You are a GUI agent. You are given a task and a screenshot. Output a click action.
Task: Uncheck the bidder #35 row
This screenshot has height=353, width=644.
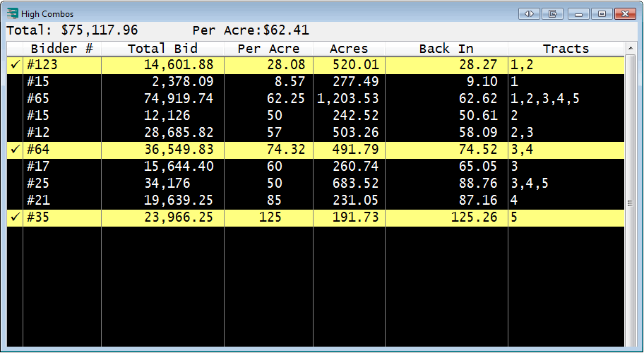tap(15, 217)
